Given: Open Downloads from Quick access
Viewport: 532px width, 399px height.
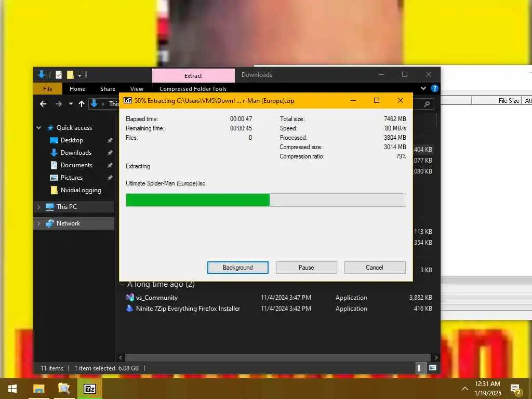Looking at the screenshot, I should [x=76, y=153].
